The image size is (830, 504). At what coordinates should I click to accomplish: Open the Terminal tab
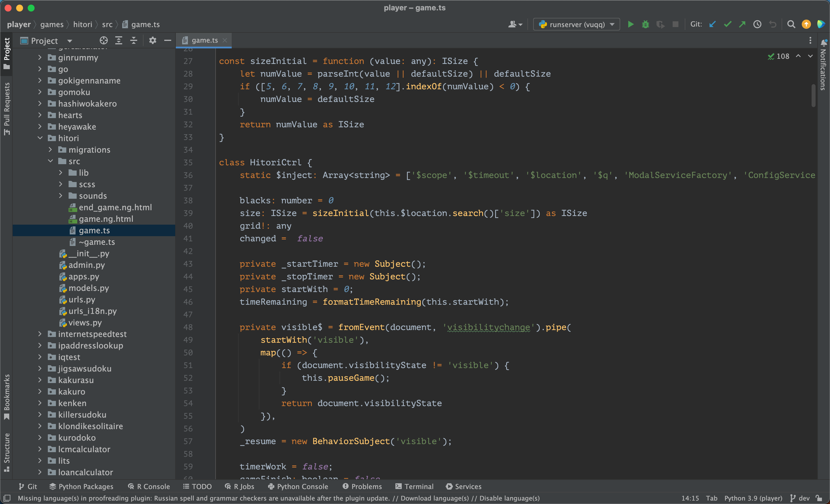[414, 486]
